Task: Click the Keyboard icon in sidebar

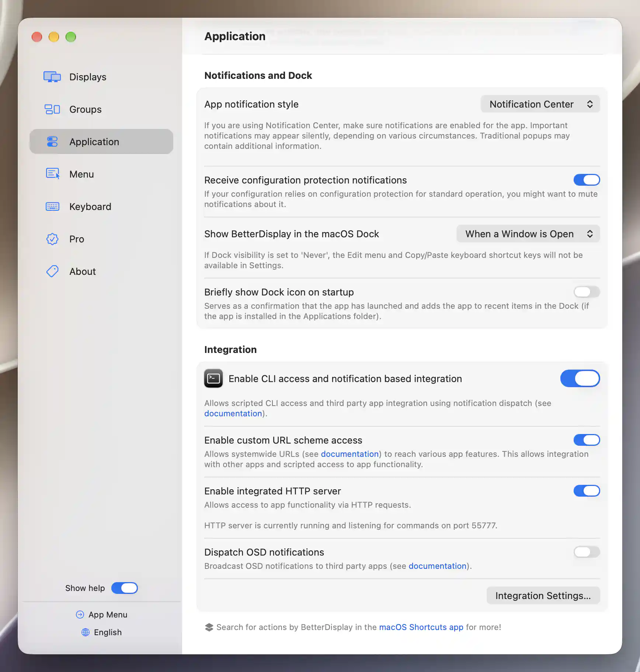Action: point(52,207)
